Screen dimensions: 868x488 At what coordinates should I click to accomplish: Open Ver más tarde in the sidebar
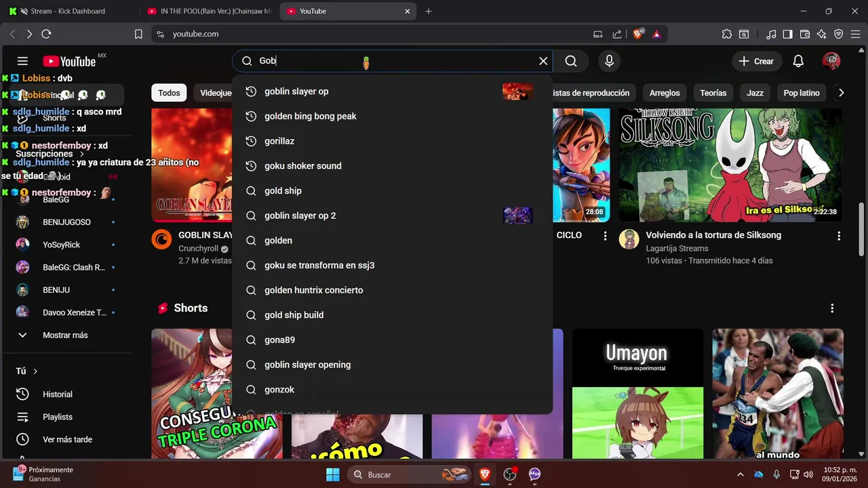(x=66, y=439)
